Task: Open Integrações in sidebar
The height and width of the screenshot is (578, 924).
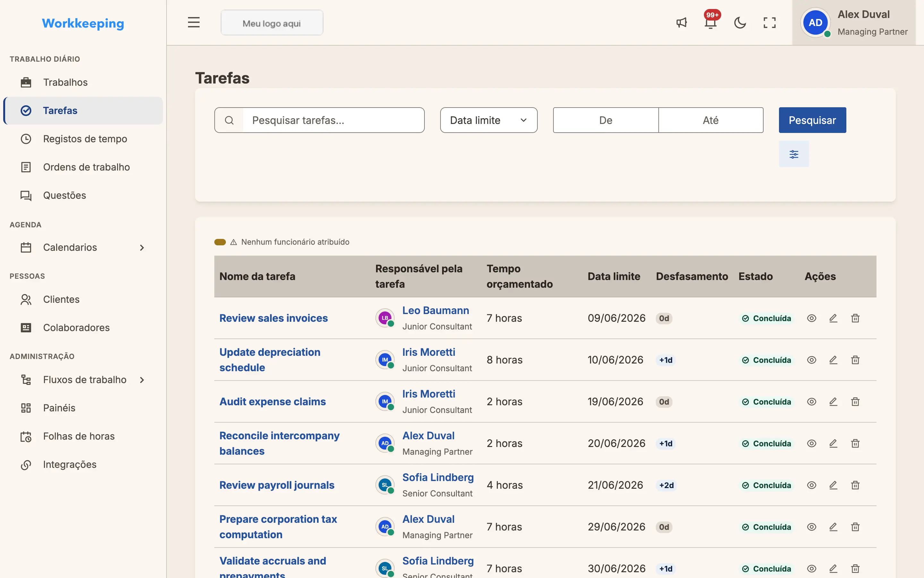Action: (83, 464)
